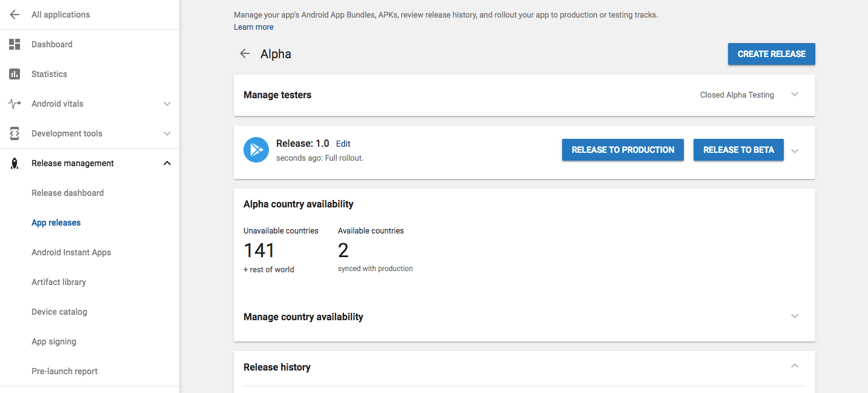The image size is (868, 393).
Task: Click the Development tools code icon
Action: [x=15, y=133]
